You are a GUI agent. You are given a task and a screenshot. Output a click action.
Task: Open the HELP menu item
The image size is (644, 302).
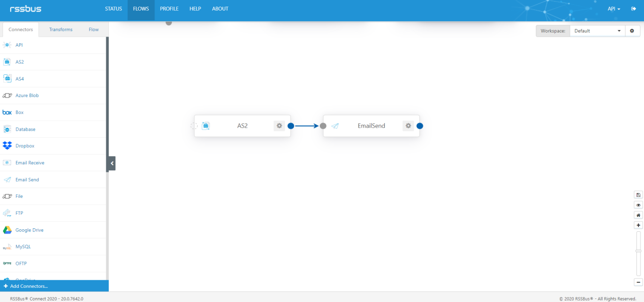click(x=195, y=9)
